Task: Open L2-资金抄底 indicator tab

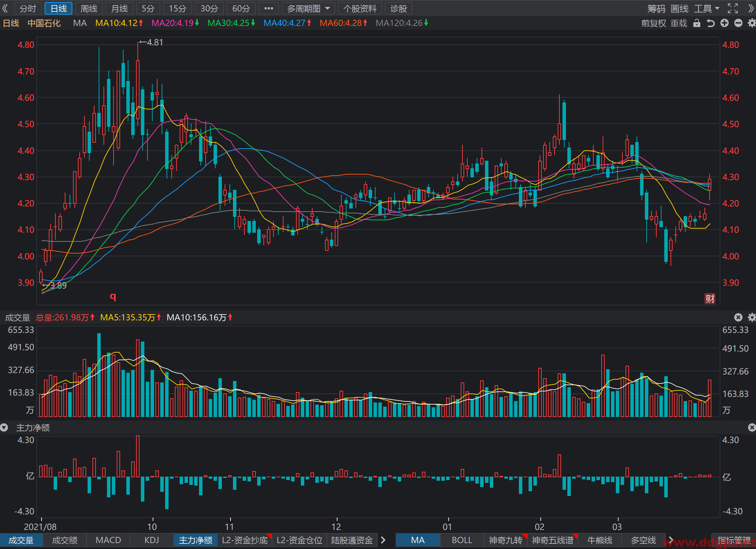Action: pos(245,540)
